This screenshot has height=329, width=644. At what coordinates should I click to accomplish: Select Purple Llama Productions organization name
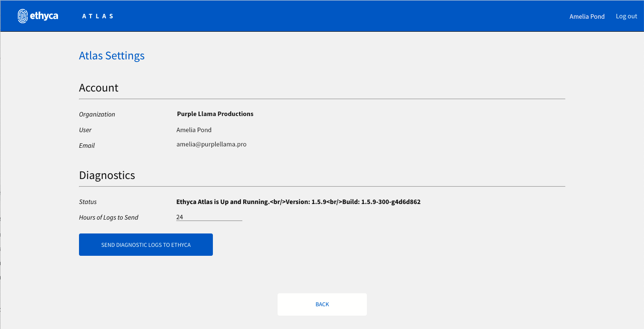(215, 114)
